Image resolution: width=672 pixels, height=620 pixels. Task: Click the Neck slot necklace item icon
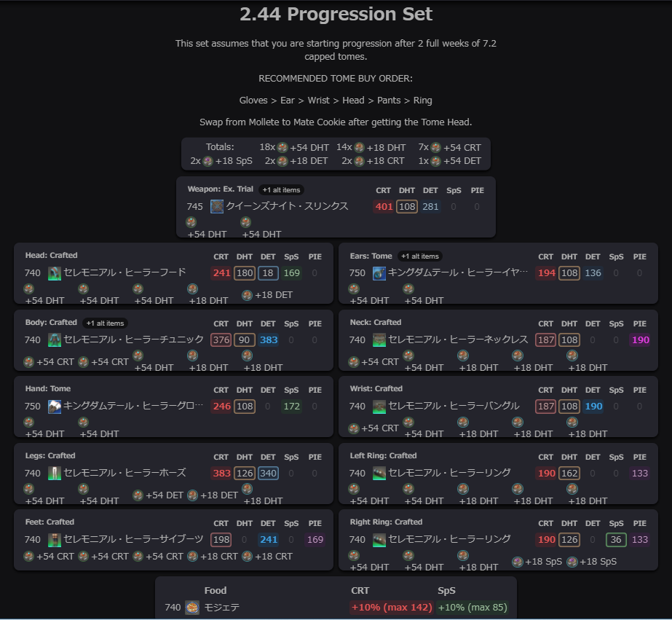(x=379, y=340)
